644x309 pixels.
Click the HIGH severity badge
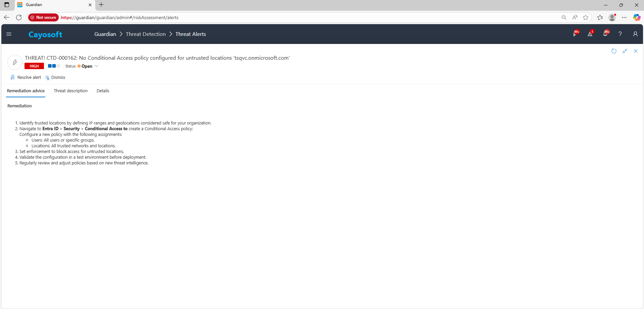tap(34, 66)
